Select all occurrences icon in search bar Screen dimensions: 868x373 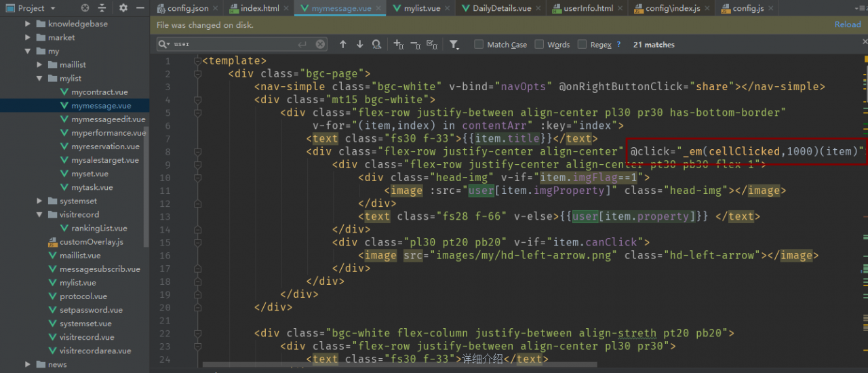433,44
